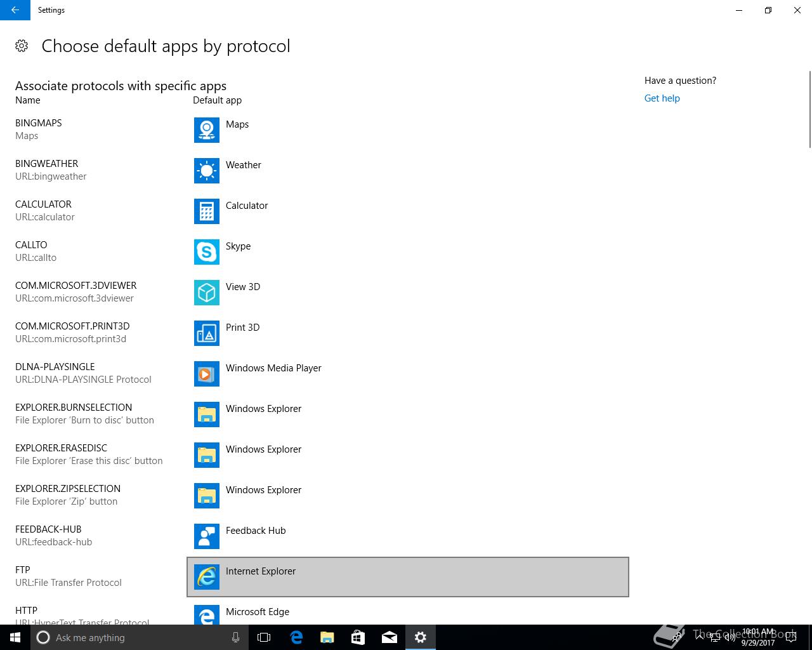812x650 pixels.
Task: Click the CALLTO protocol name
Action: (31, 245)
